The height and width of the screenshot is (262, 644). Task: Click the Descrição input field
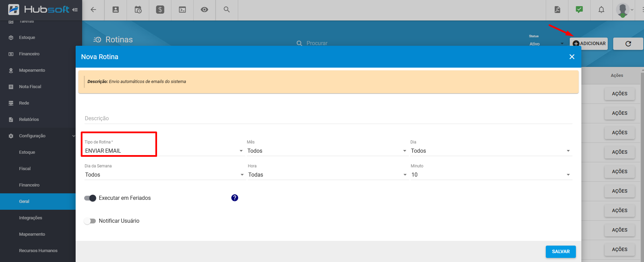pyautogui.click(x=329, y=119)
